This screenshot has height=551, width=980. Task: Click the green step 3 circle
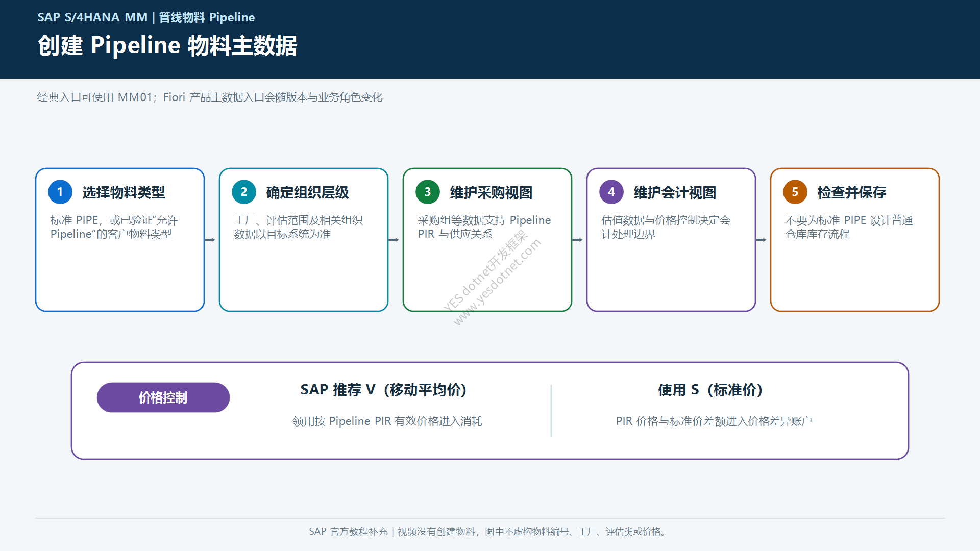428,192
